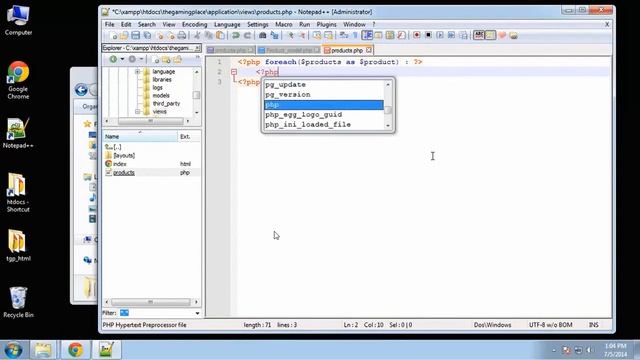Collapse the fold marker on line 2
The height and width of the screenshot is (360, 640).
coord(234,72)
